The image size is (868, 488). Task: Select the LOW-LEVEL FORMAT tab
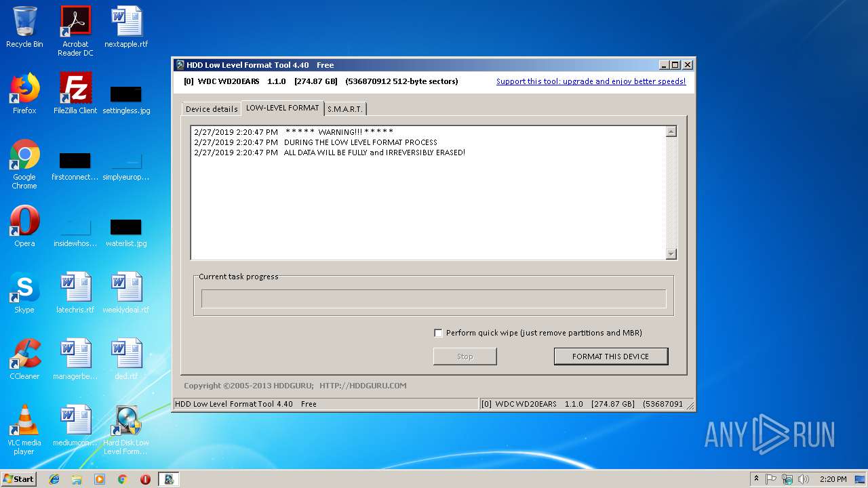click(x=282, y=108)
